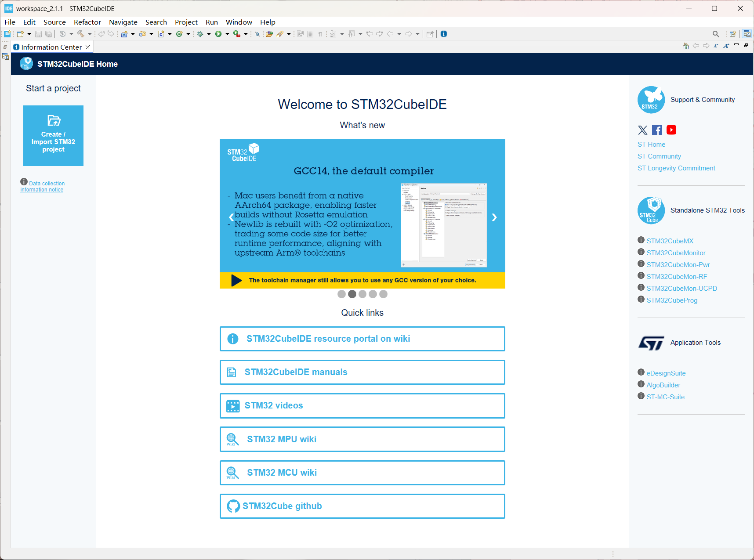Open the YouTube social icon
Viewport: 754px width, 560px height.
click(671, 130)
